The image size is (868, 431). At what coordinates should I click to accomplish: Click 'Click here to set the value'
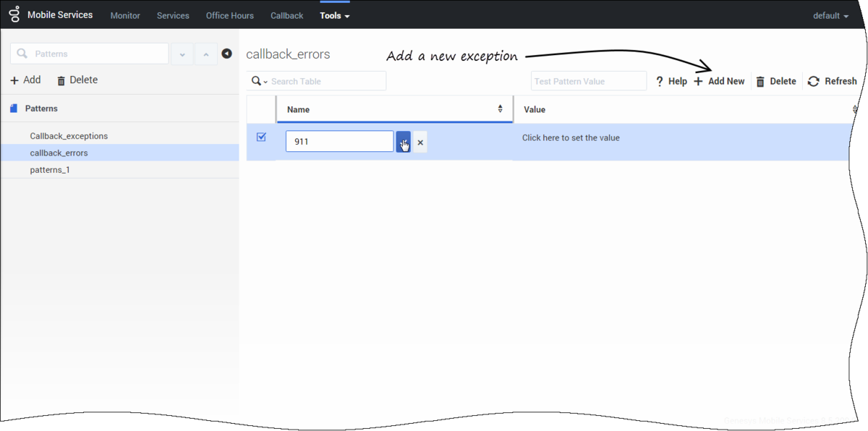pyautogui.click(x=571, y=138)
